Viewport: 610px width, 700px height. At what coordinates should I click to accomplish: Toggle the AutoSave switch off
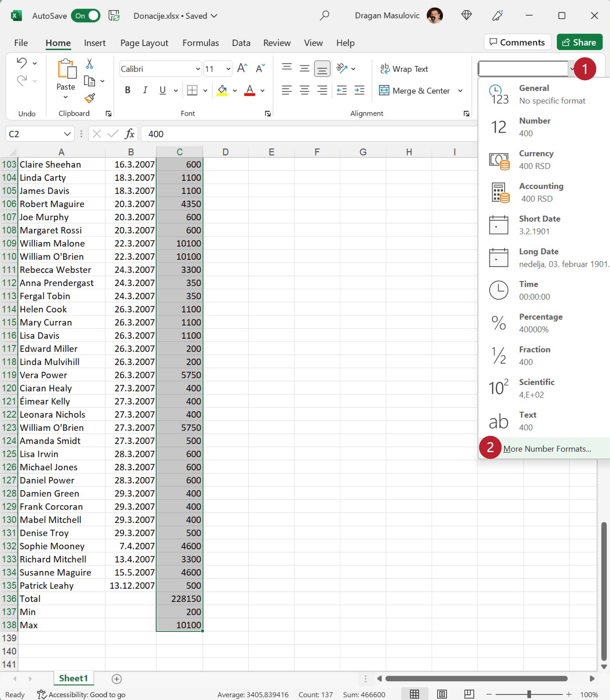(x=86, y=16)
